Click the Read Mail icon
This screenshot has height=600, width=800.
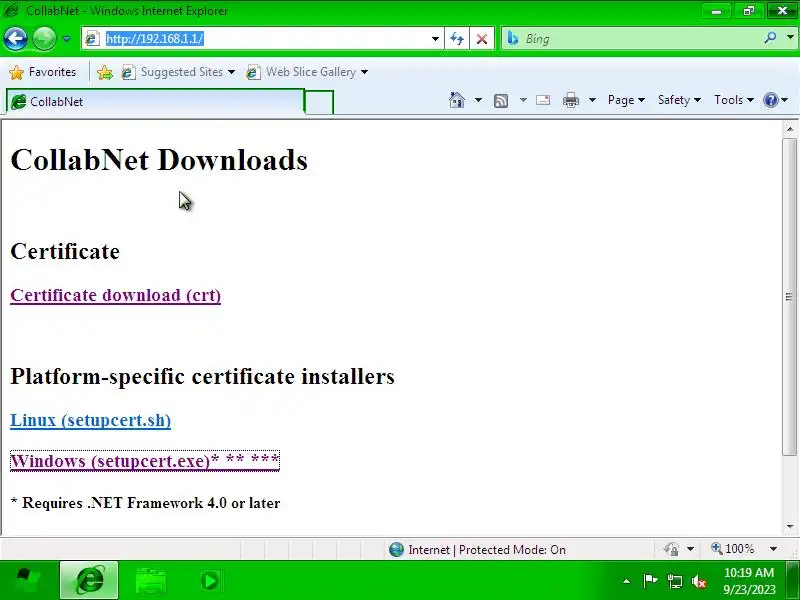click(543, 100)
